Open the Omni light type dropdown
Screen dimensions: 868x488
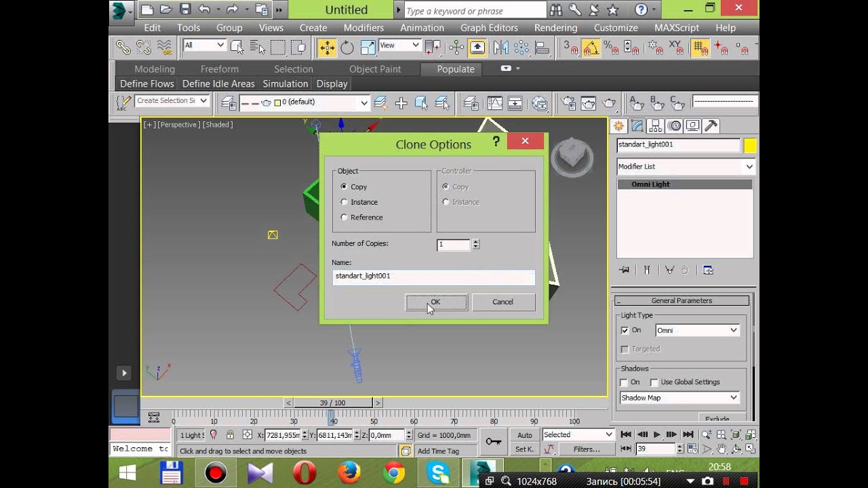697,331
